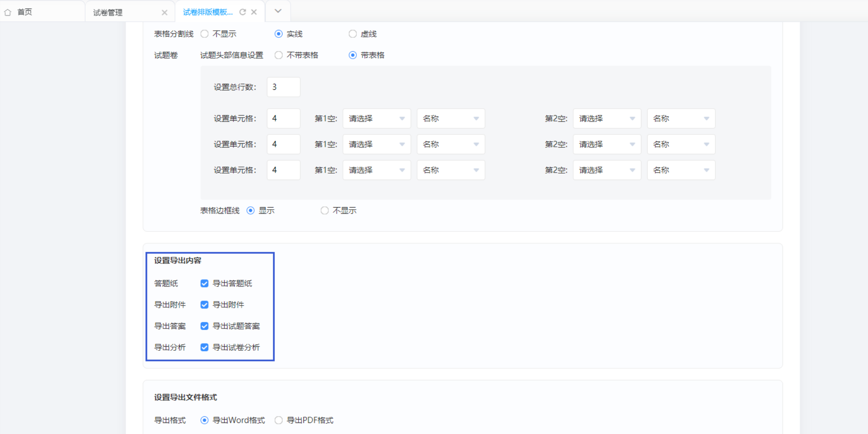Viewport: 868px width, 434px height.
Task: Click the home icon beside 首页
Action: click(x=8, y=12)
